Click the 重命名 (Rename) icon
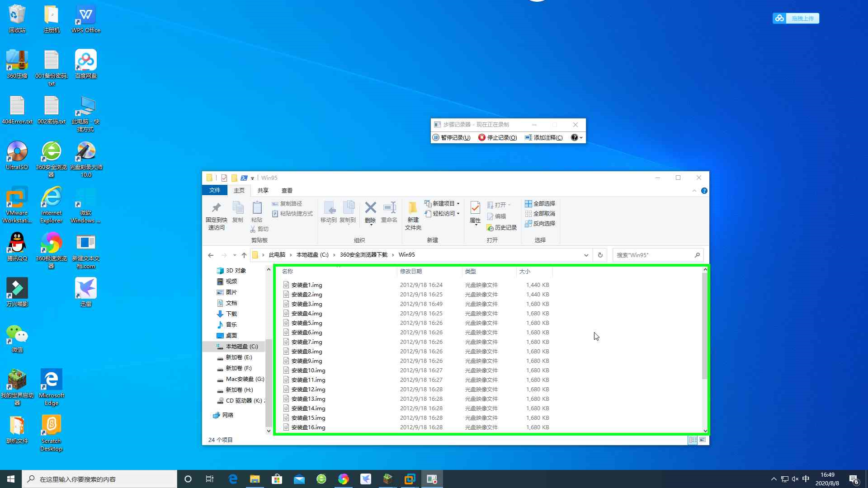This screenshot has width=868, height=488. [x=389, y=212]
